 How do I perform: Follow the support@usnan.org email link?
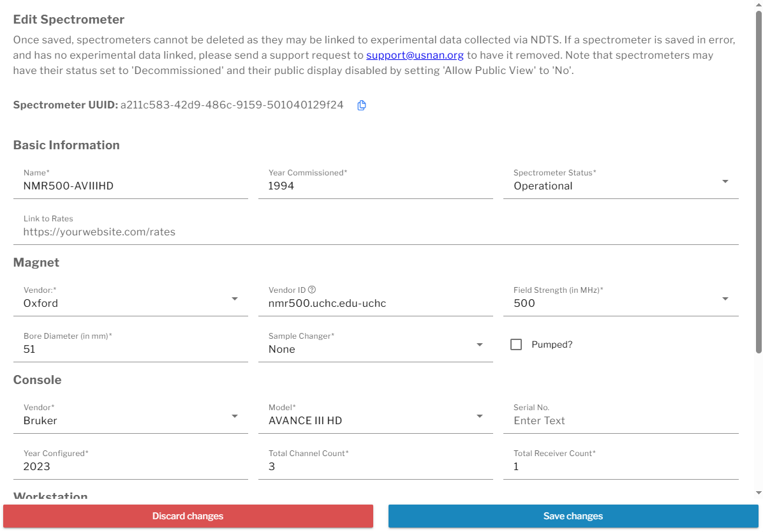(x=415, y=55)
